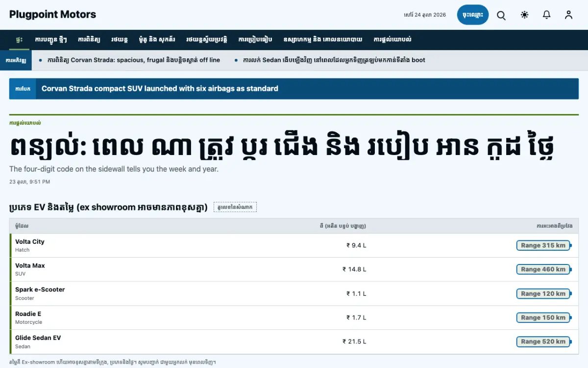Click the Motorcycle body type label
Image resolution: width=588 pixels, height=368 pixels.
point(28,322)
